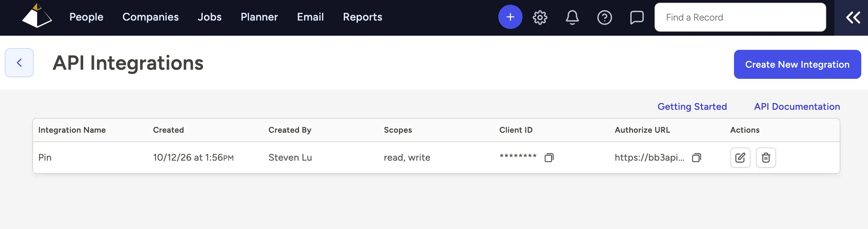Click the Created By column header
Viewport: 868px width, 229px height.
click(290, 130)
